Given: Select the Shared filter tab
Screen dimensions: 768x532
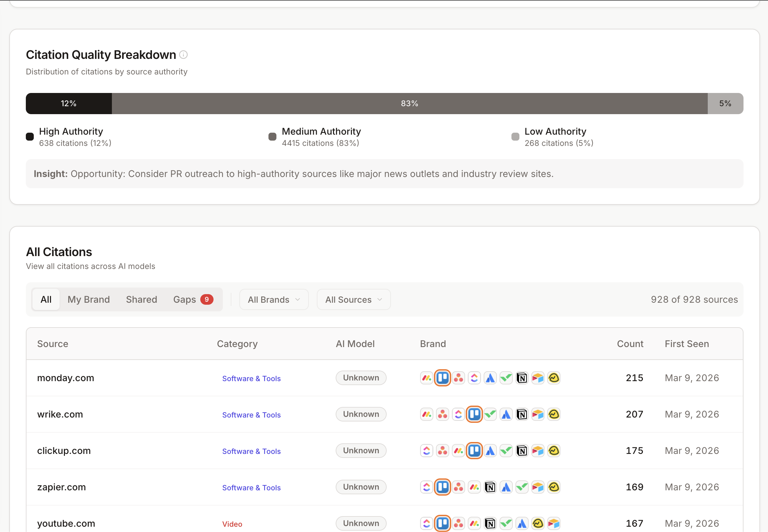Looking at the screenshot, I should [x=141, y=299].
